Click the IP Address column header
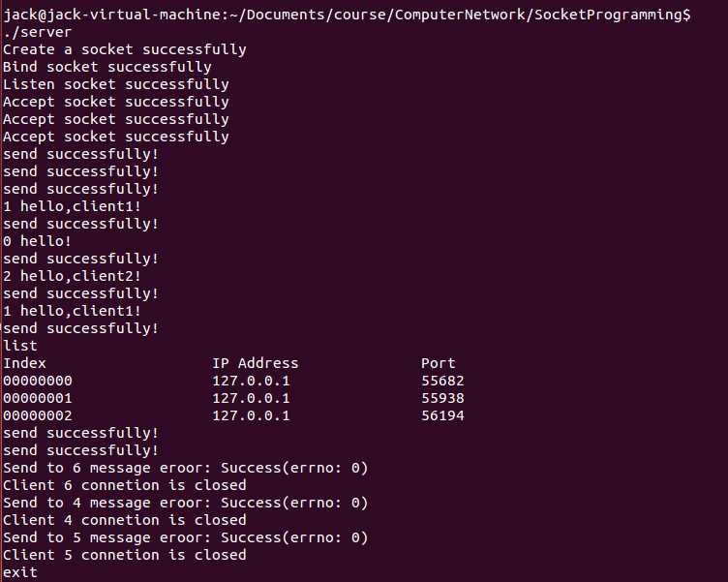728x582 pixels. [256, 363]
